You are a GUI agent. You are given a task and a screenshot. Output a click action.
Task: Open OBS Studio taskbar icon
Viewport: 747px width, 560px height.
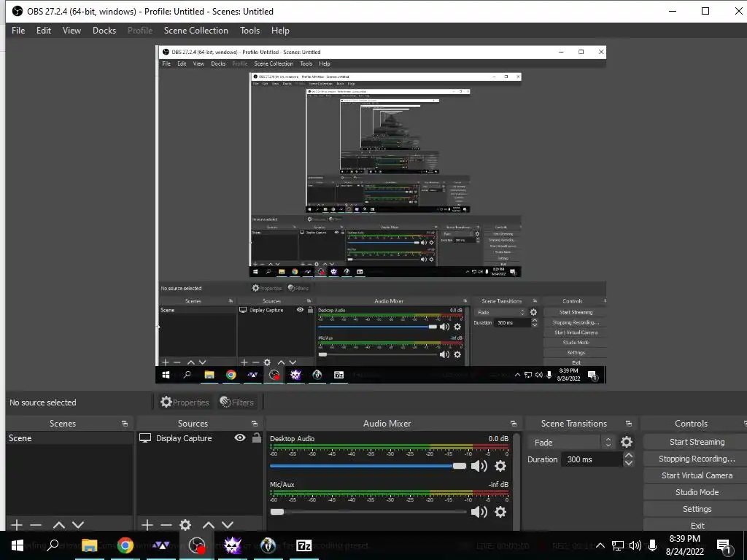[197, 545]
